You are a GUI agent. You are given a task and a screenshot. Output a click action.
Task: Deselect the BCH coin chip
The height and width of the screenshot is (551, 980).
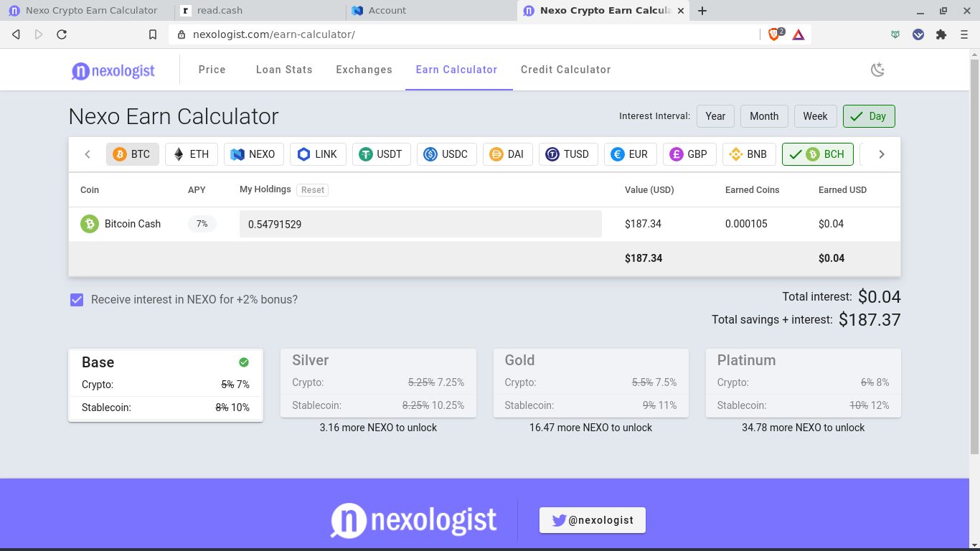click(818, 154)
